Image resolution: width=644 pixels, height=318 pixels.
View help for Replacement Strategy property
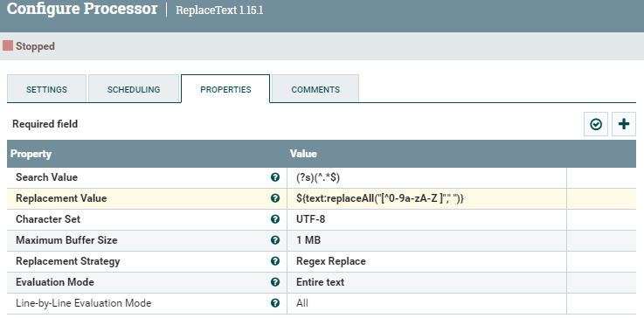(x=274, y=261)
